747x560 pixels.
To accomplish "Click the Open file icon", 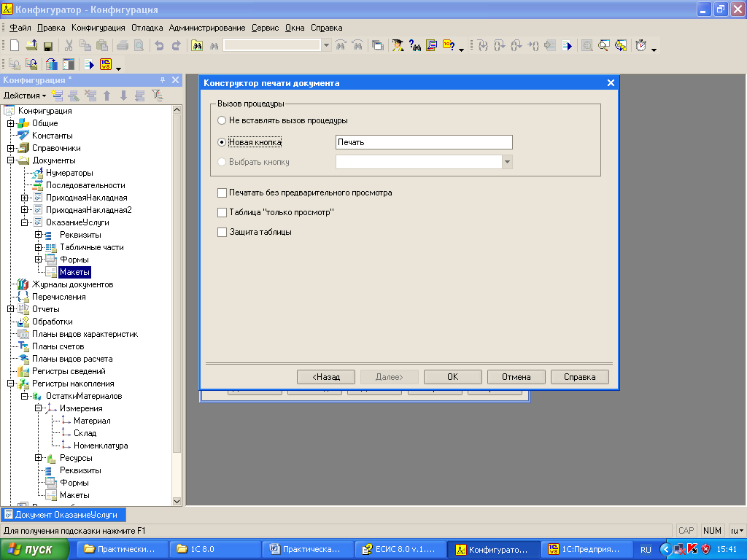I will [x=31, y=45].
